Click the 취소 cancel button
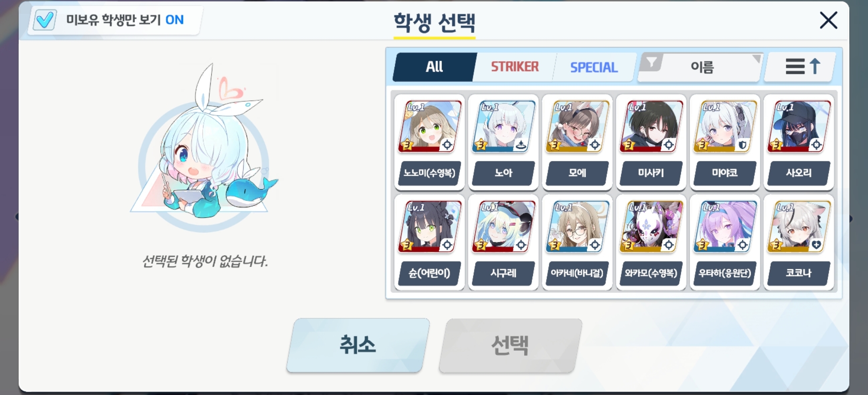Screen dimensions: 868x395 [x=358, y=345]
